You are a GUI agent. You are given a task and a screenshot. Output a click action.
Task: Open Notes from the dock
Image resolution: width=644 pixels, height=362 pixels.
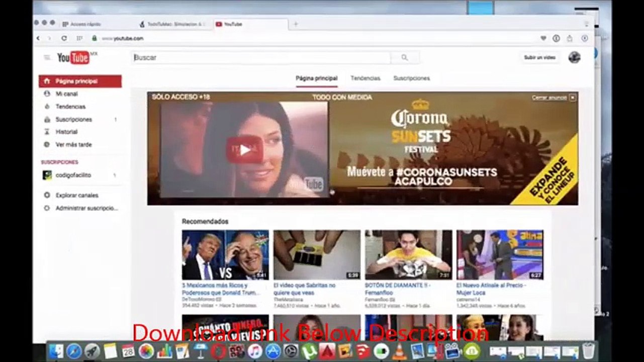click(110, 351)
